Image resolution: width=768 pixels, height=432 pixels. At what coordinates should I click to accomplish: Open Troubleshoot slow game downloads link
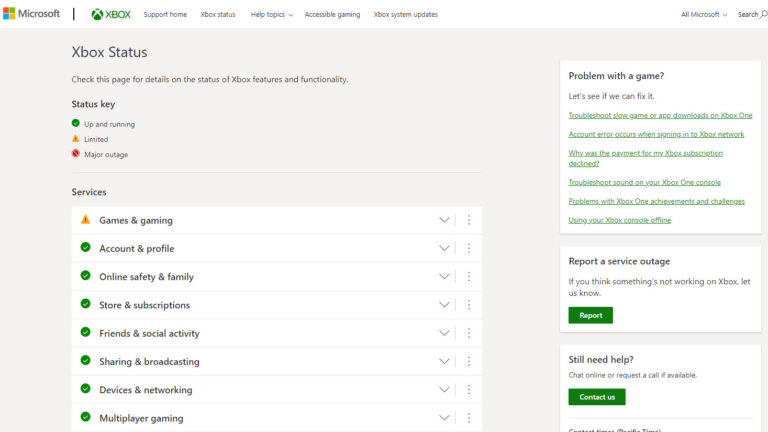pos(660,116)
